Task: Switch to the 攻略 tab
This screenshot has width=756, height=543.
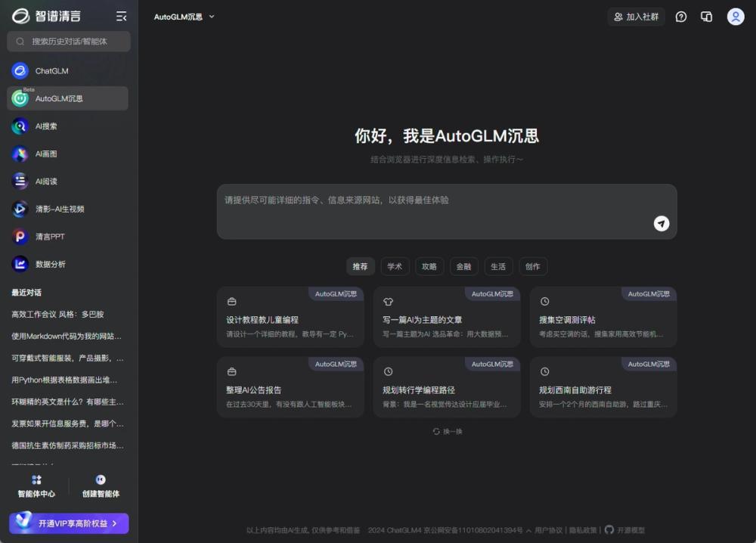Action: [429, 266]
